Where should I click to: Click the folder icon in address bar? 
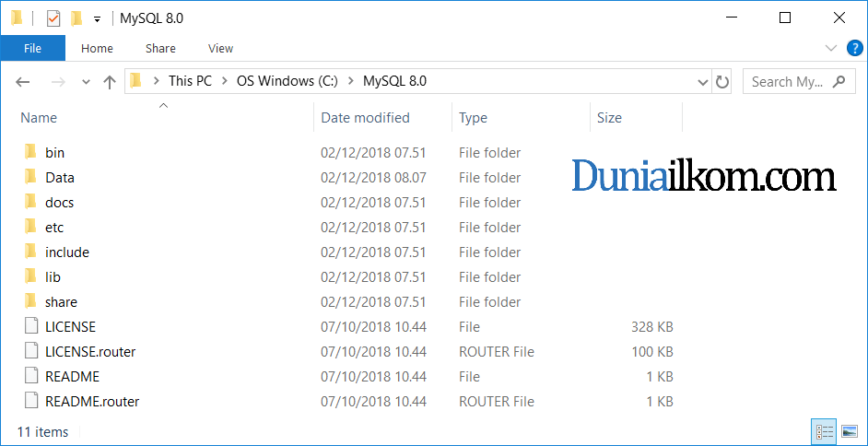pos(136,81)
